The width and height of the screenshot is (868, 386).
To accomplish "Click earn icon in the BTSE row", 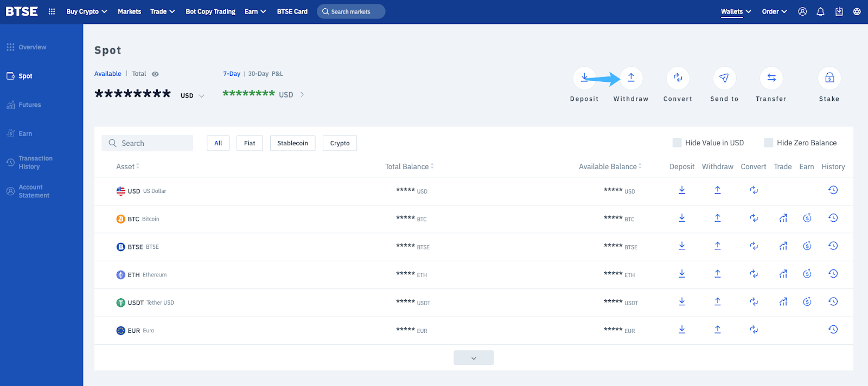I will [807, 246].
